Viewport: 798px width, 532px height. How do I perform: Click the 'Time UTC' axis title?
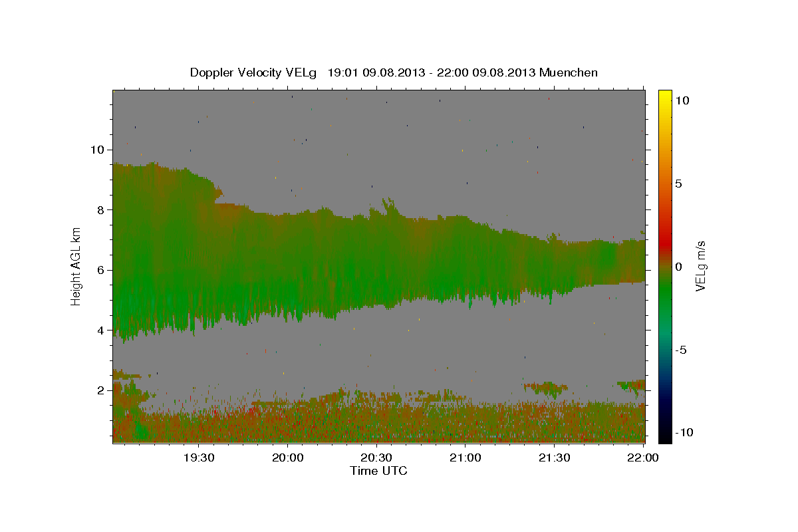(378, 471)
